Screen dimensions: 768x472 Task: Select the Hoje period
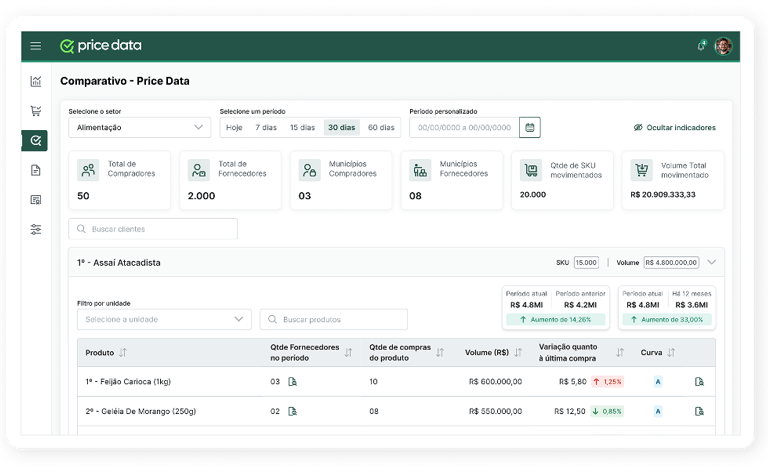[x=234, y=127]
